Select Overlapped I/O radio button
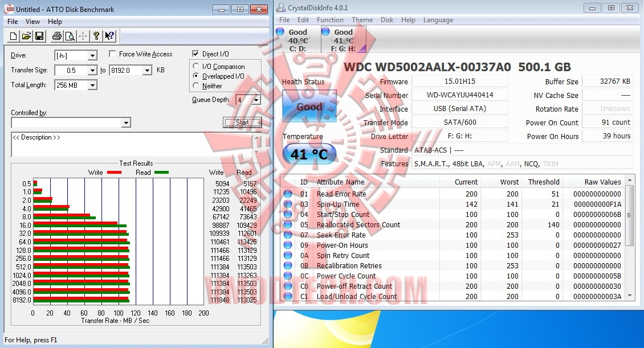Viewport: 644px width, 348px height. click(196, 76)
